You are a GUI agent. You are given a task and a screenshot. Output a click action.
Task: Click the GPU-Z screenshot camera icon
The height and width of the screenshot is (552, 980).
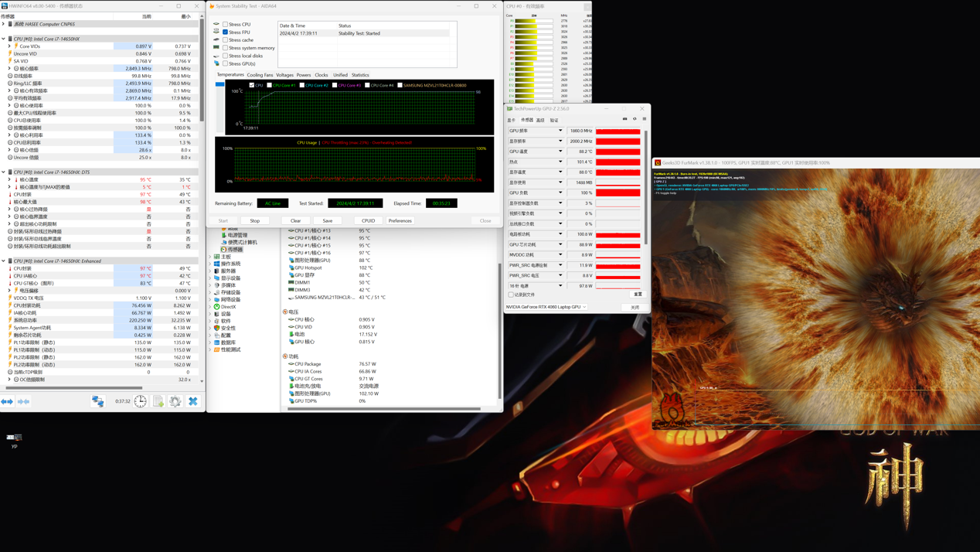pyautogui.click(x=625, y=119)
